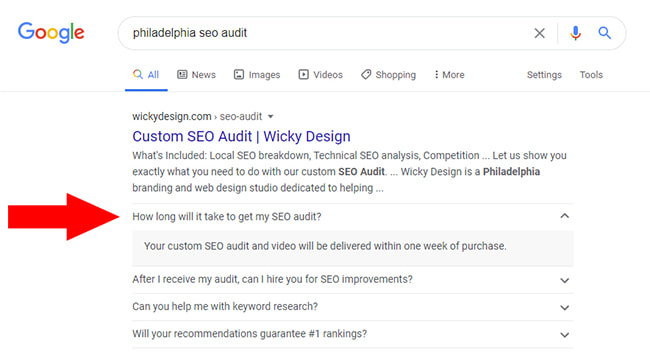Click answer text about delivery within one week
The image size is (650, 363).
point(325,246)
